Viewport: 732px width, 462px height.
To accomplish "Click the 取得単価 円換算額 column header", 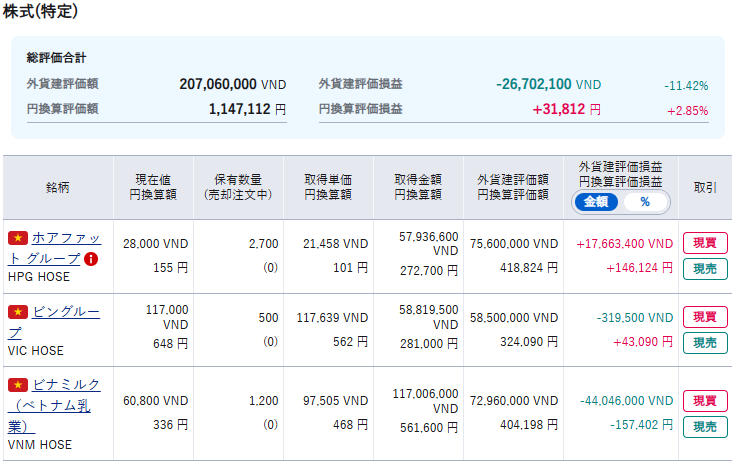I will pyautogui.click(x=328, y=188).
